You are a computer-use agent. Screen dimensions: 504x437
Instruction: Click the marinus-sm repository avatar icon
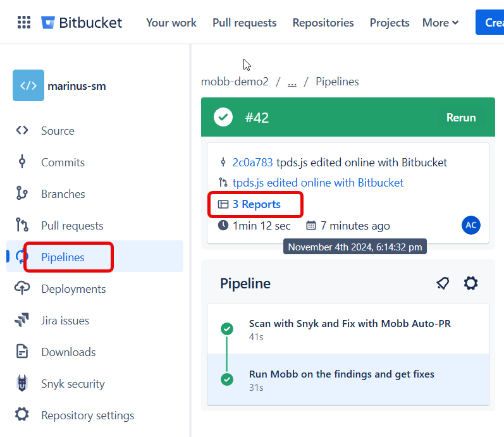(28, 86)
